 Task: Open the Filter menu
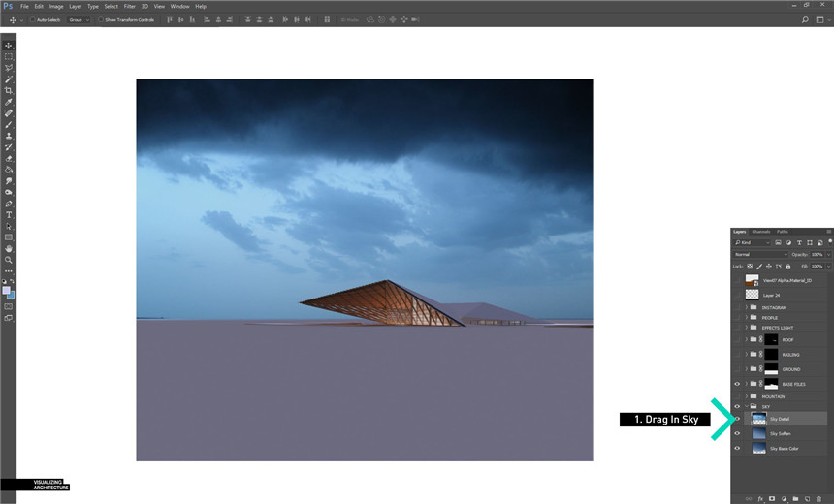(x=129, y=6)
